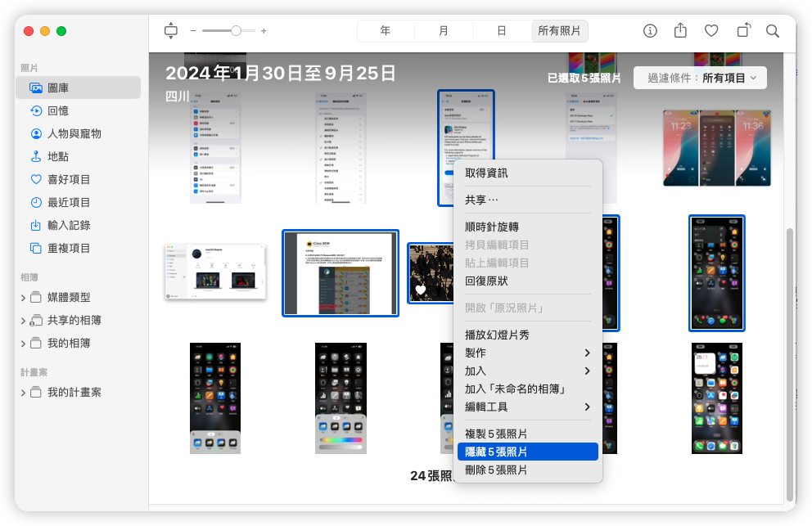Expand the 我的相簿 chevron
This screenshot has height=526, width=812.
(23, 344)
